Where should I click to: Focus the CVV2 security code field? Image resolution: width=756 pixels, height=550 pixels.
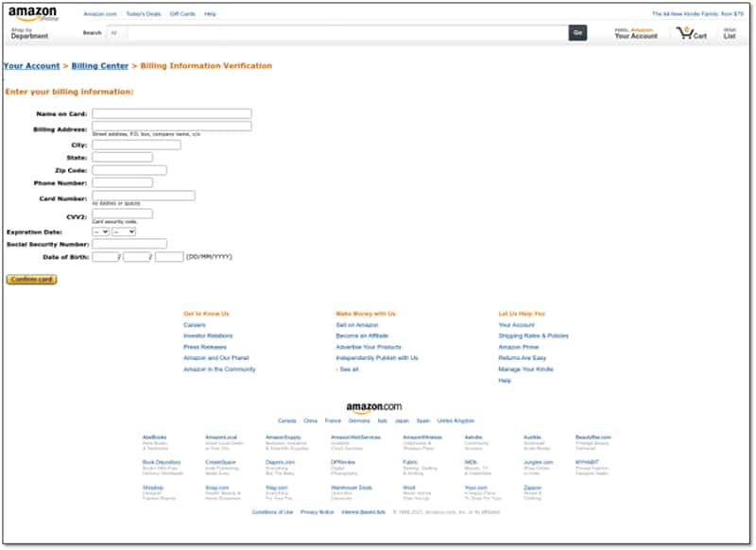[x=123, y=214]
